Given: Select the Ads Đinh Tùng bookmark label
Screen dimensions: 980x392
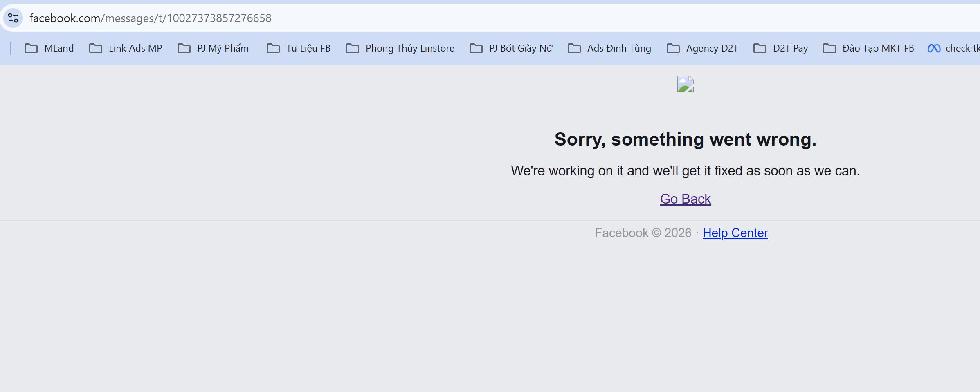Looking at the screenshot, I should coord(619,48).
